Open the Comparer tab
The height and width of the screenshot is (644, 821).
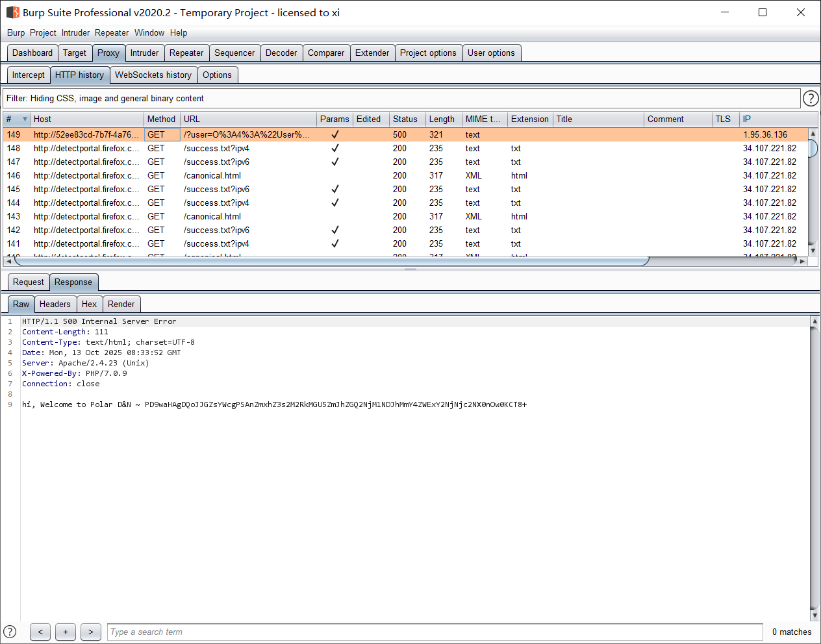(326, 53)
